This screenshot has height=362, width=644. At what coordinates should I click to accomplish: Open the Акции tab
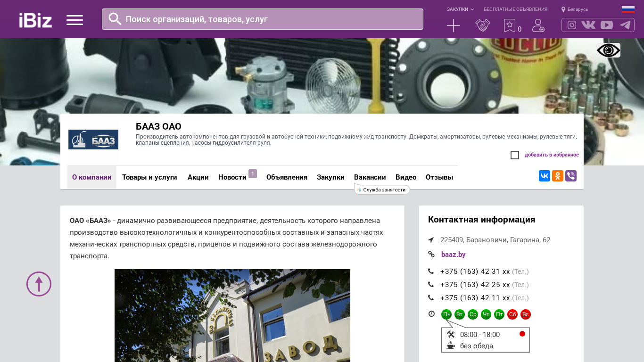[198, 177]
